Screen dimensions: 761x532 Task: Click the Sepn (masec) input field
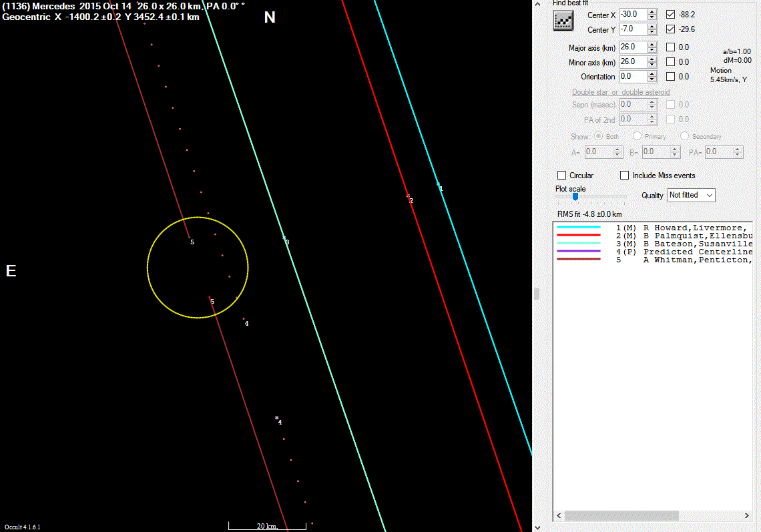tap(633, 104)
